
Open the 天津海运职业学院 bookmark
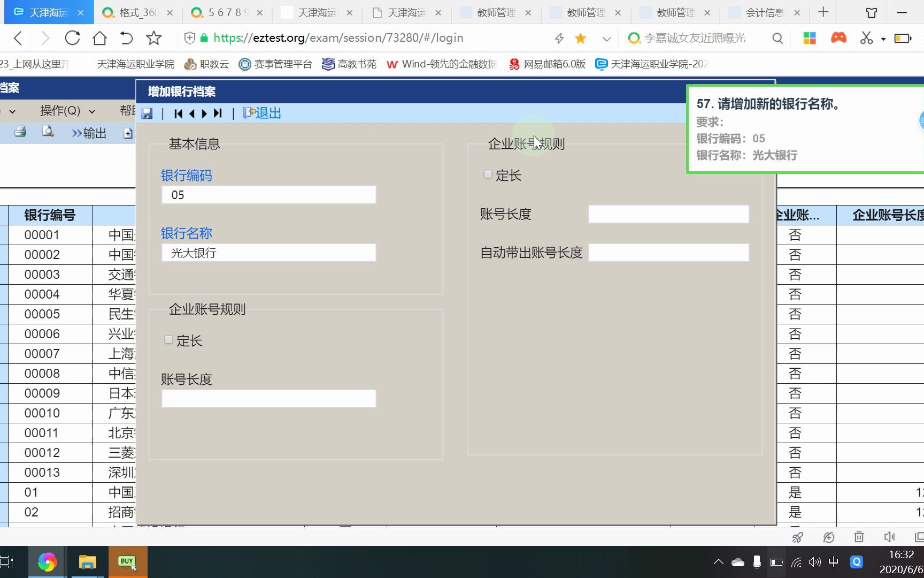[135, 64]
